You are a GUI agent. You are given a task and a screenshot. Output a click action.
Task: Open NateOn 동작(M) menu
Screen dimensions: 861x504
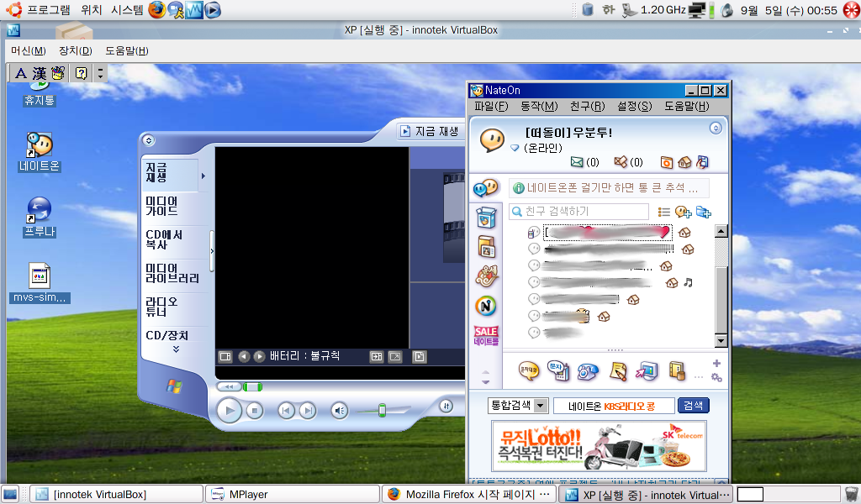(x=539, y=107)
